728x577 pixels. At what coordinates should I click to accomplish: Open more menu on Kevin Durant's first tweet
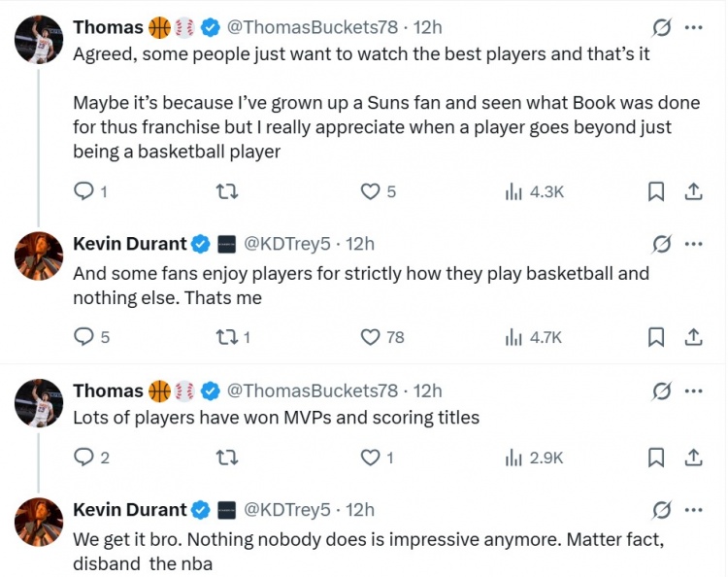pyautogui.click(x=693, y=243)
